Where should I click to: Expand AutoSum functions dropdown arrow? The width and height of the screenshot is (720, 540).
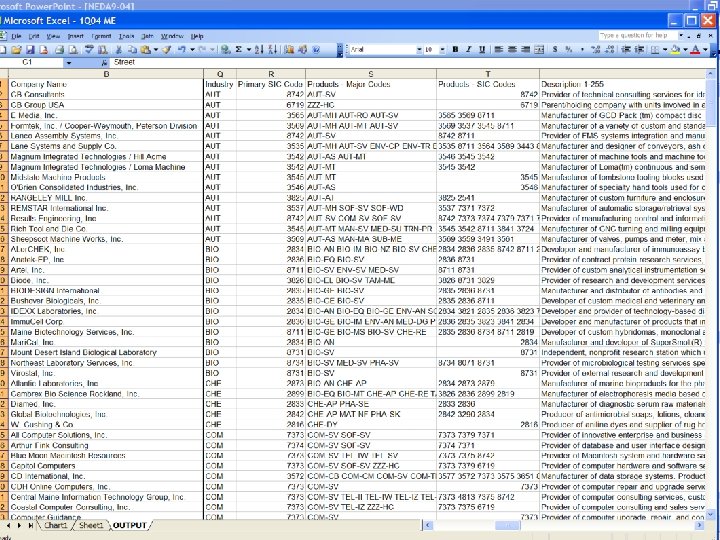[249, 50]
